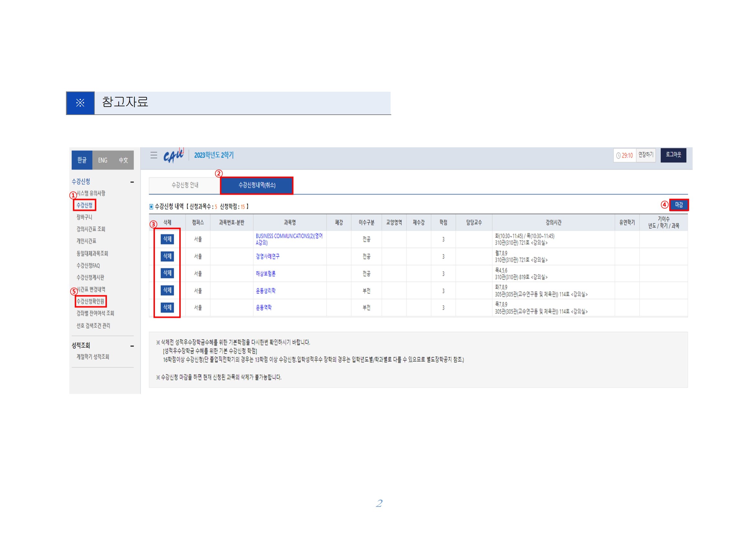The image size is (756, 534).
Task: Click the session timer clock icon
Action: (x=618, y=156)
